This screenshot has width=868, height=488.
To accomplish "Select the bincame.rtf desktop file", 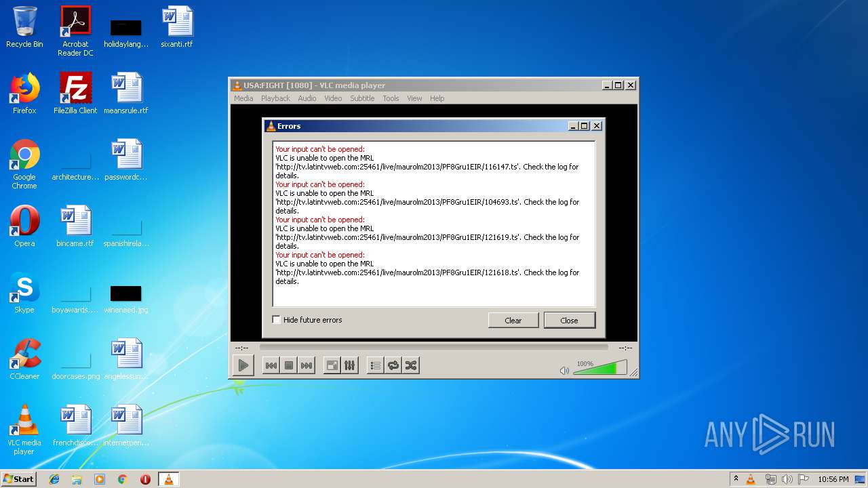I will click(75, 226).
